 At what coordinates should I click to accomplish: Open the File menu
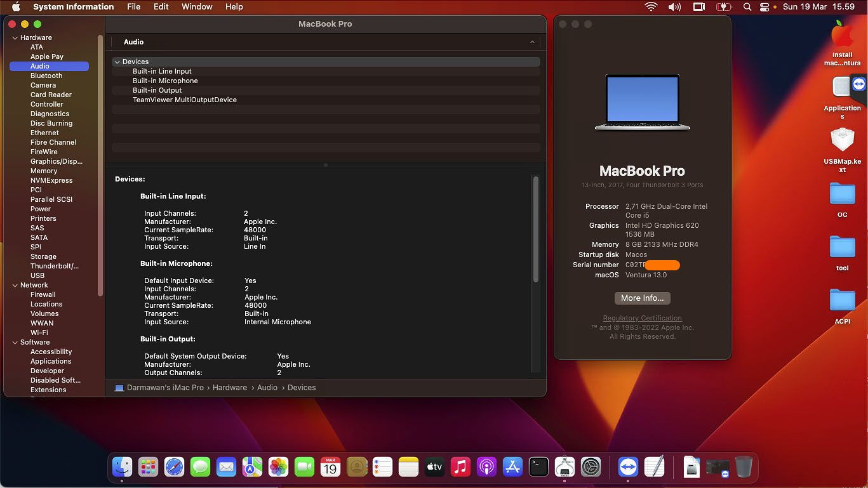pos(133,7)
